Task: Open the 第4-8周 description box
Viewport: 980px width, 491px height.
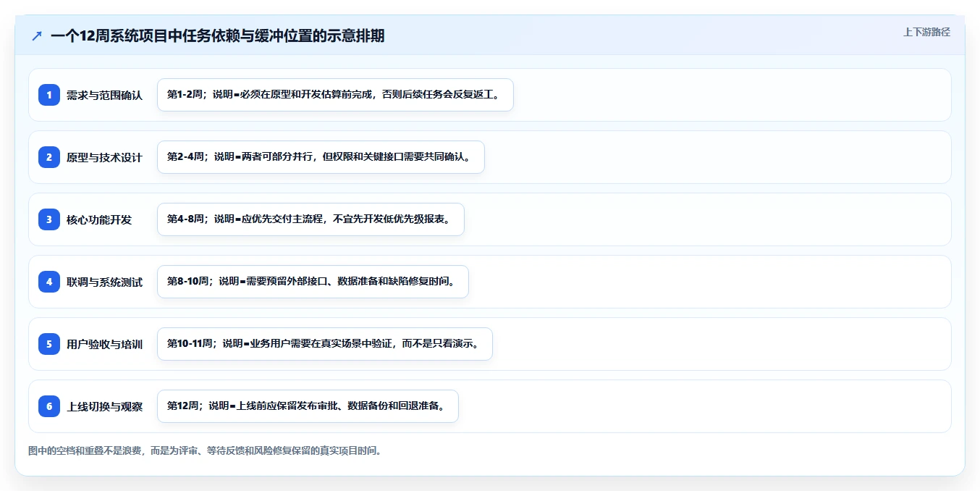Action: 311,219
